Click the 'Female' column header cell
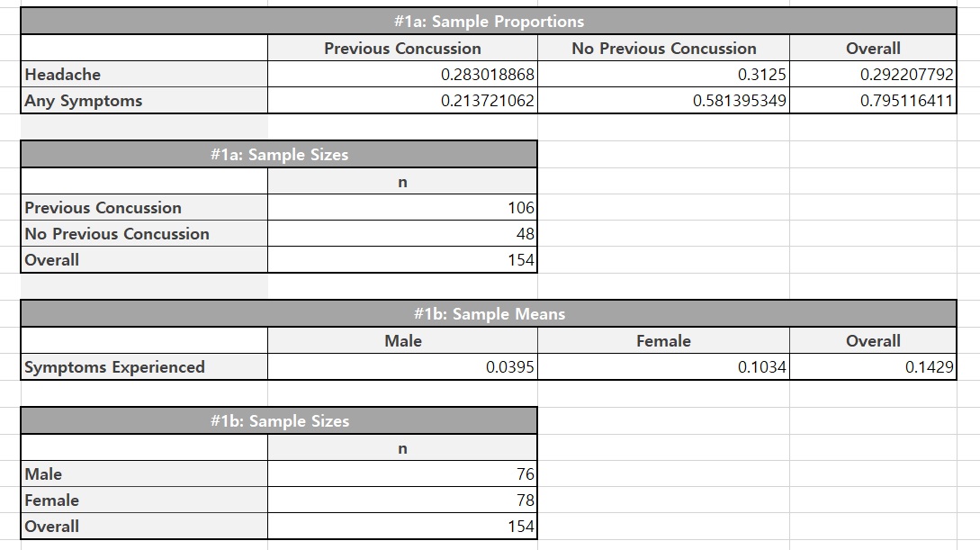The width and height of the screenshot is (980, 550). pos(663,340)
